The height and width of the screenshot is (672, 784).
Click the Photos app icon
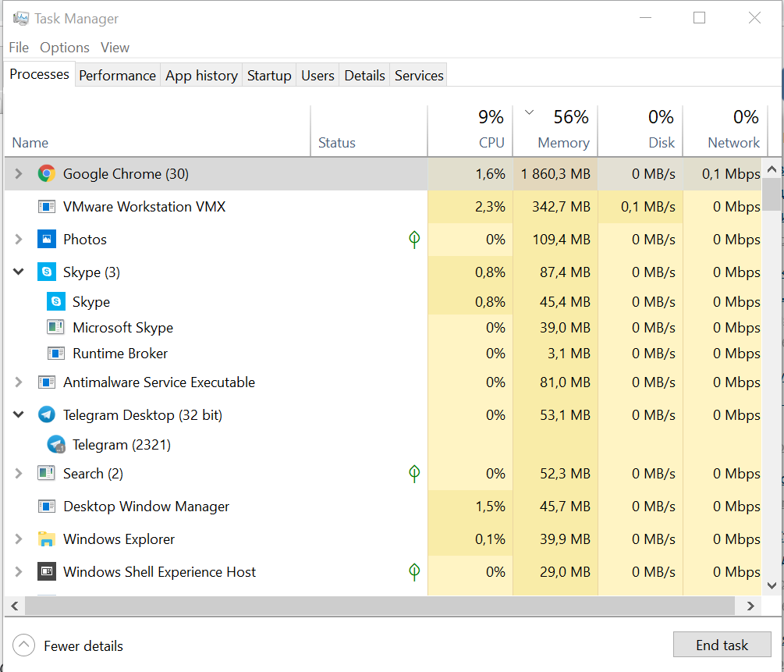coord(47,239)
